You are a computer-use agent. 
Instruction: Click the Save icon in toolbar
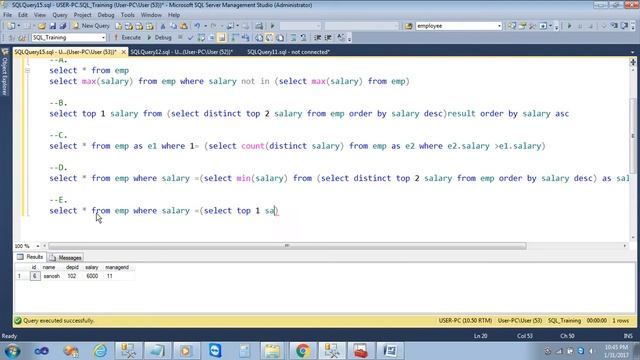click(x=52, y=26)
